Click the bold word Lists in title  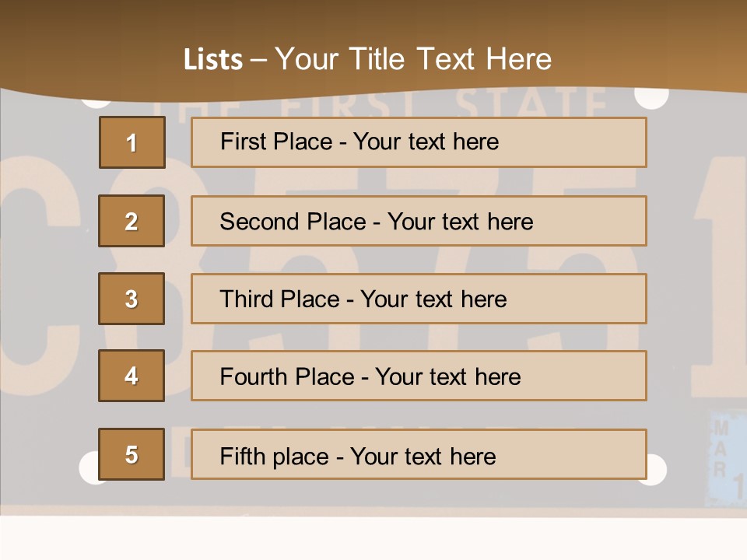213,60
